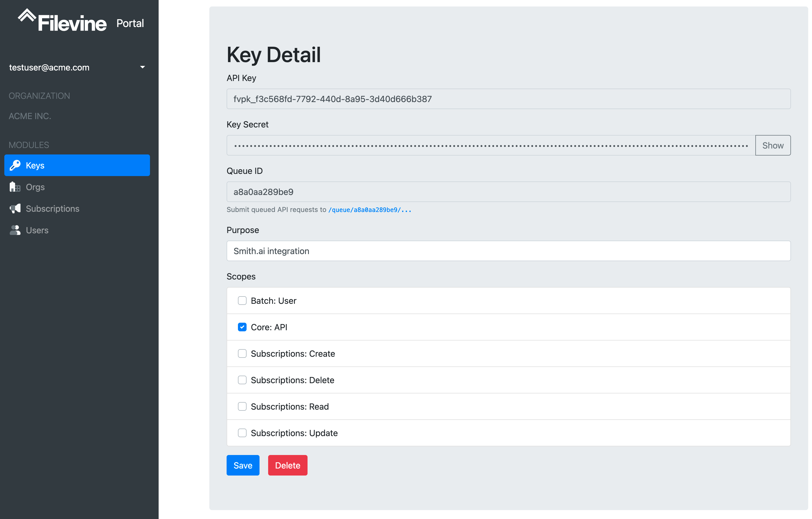Expand the testuser@acme.com account dropdown arrow
812x519 pixels.
(143, 67)
